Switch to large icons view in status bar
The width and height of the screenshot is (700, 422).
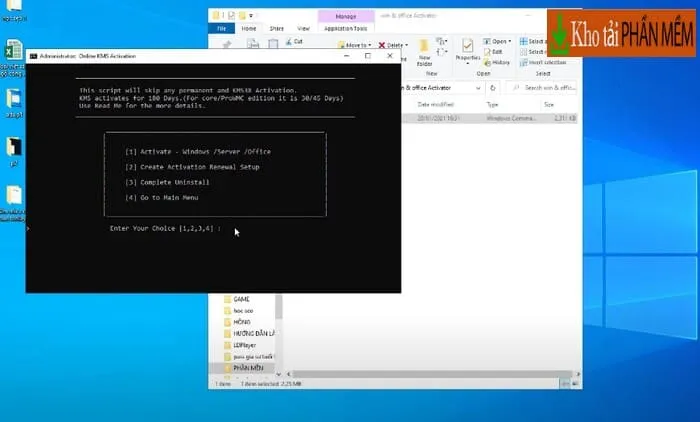575,383
